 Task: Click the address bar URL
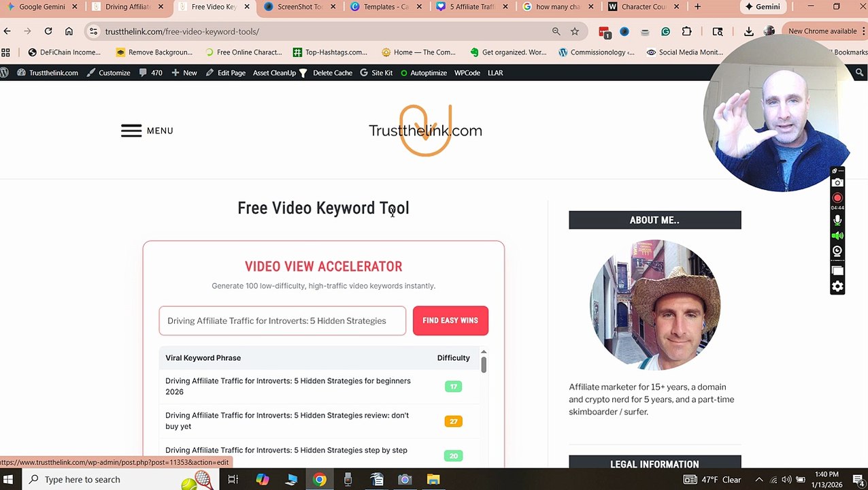(x=182, y=31)
